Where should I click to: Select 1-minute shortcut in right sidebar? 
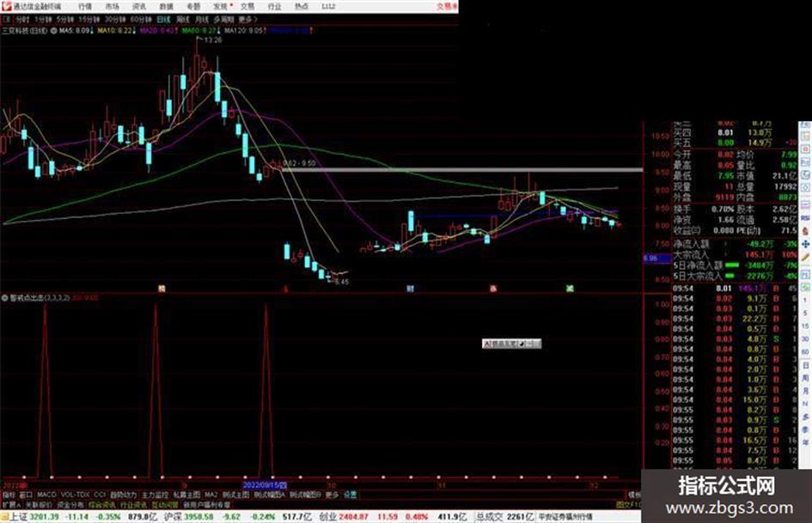[x=805, y=301]
